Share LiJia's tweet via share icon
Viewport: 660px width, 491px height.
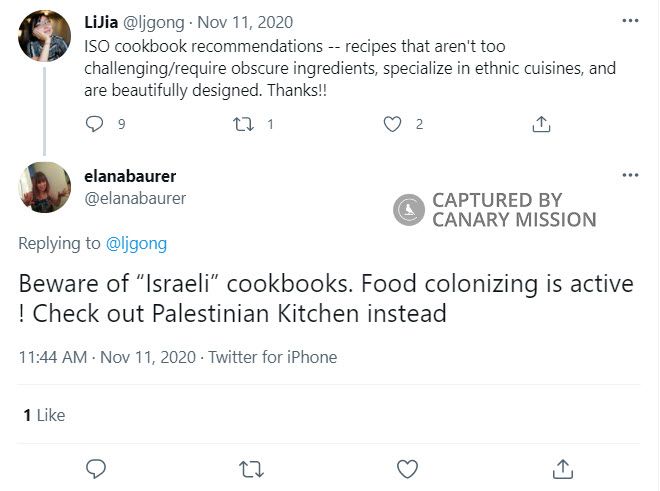[x=541, y=124]
